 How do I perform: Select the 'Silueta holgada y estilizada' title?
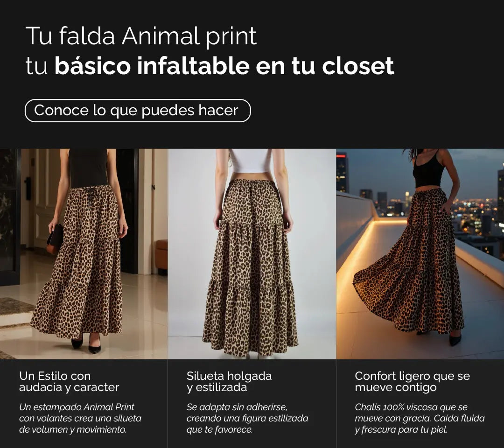coord(229,381)
